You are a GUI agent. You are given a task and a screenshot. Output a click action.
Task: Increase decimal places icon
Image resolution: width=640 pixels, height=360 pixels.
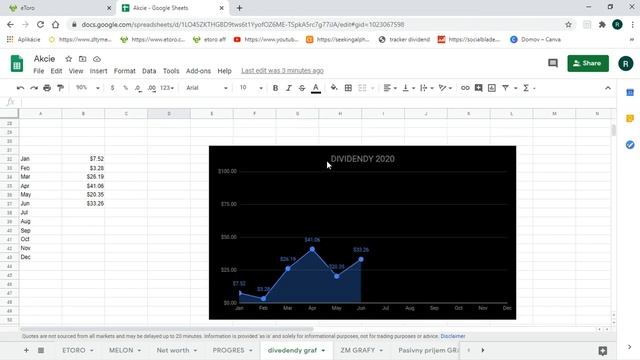(x=152, y=88)
